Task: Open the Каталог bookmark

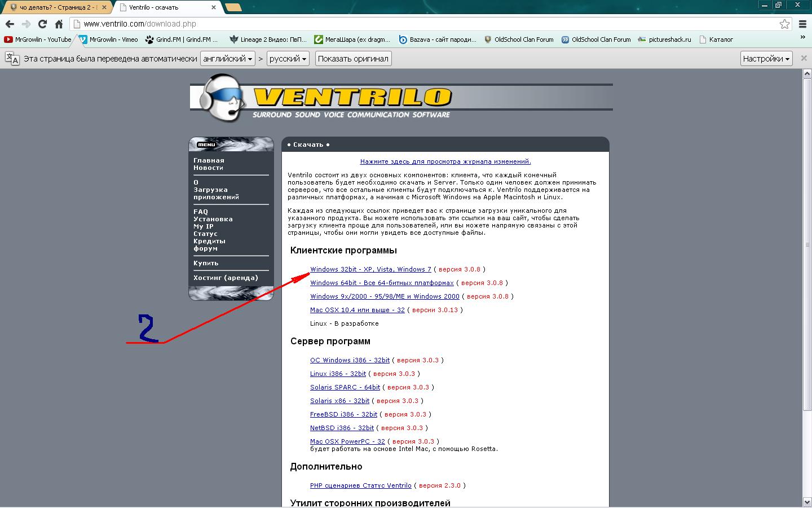Action: 716,40
